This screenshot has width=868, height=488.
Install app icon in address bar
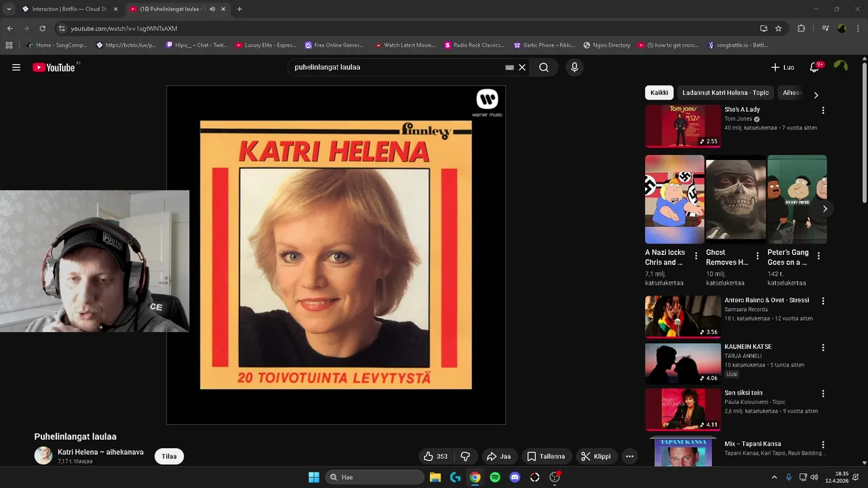click(x=764, y=28)
